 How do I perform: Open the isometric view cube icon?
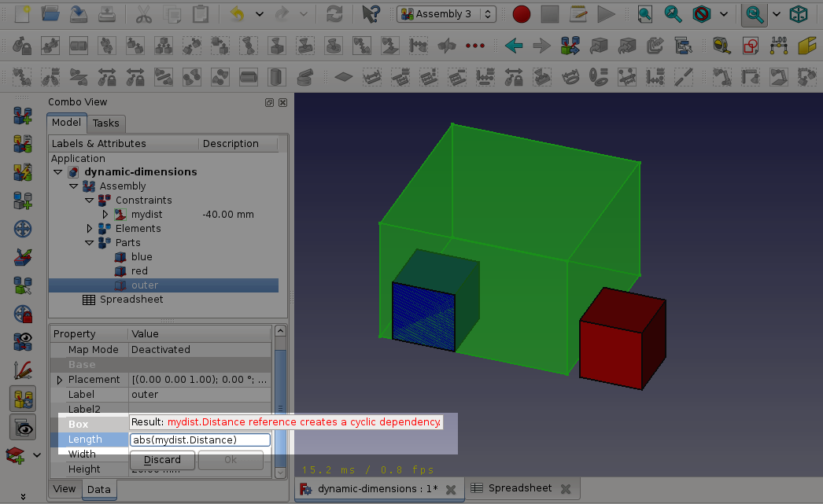tap(799, 13)
